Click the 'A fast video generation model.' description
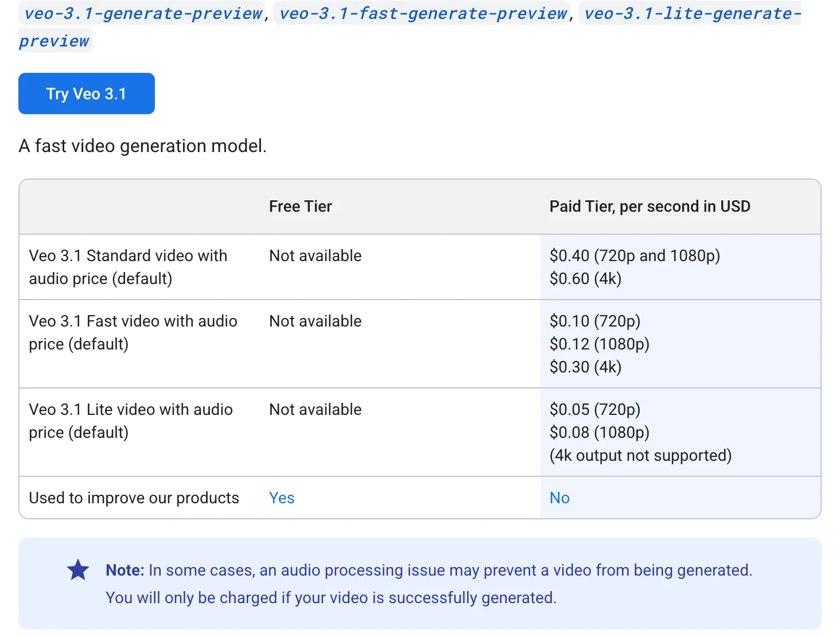840x637 pixels. point(143,146)
